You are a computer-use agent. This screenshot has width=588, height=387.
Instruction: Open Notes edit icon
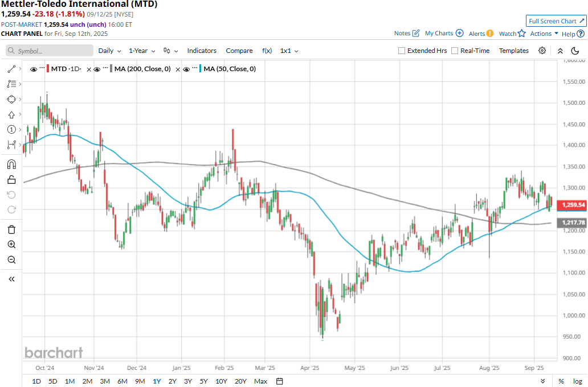[416, 33]
